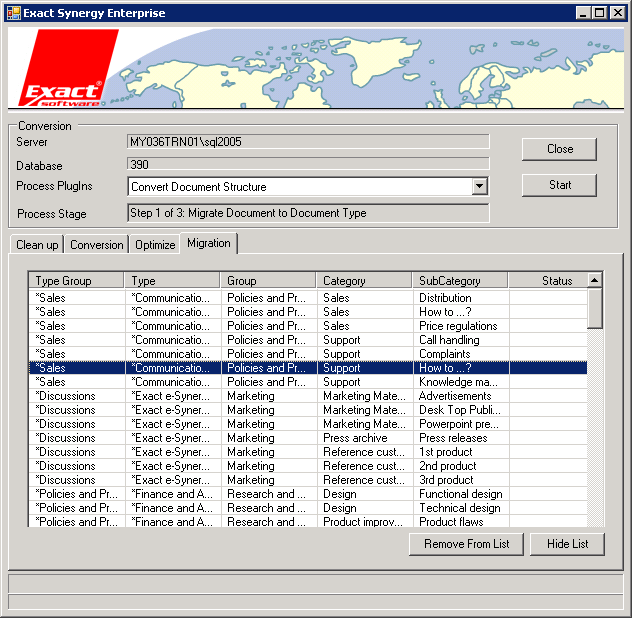Screen dimensions: 632x618
Task: Sort by the Type Group column header
Action: coord(76,281)
